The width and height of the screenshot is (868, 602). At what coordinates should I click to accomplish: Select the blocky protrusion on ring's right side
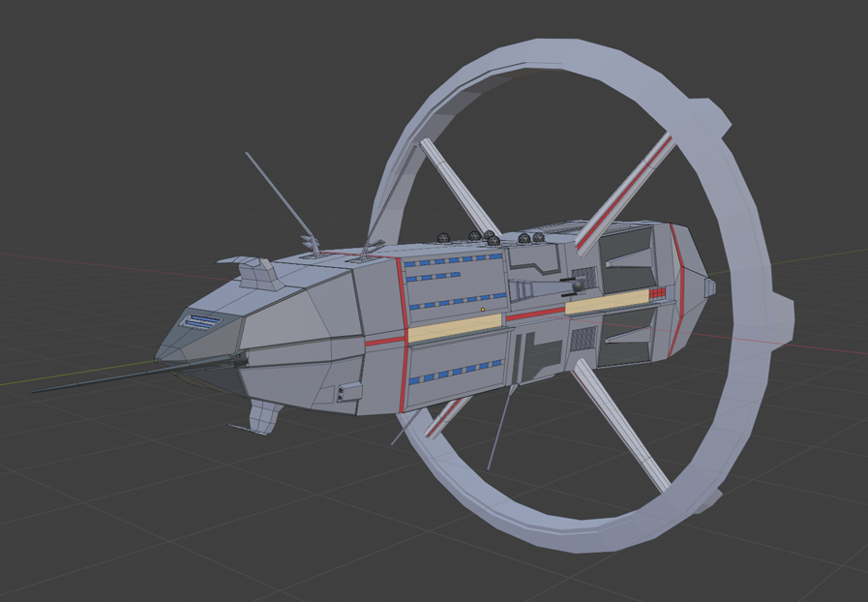tap(782, 323)
